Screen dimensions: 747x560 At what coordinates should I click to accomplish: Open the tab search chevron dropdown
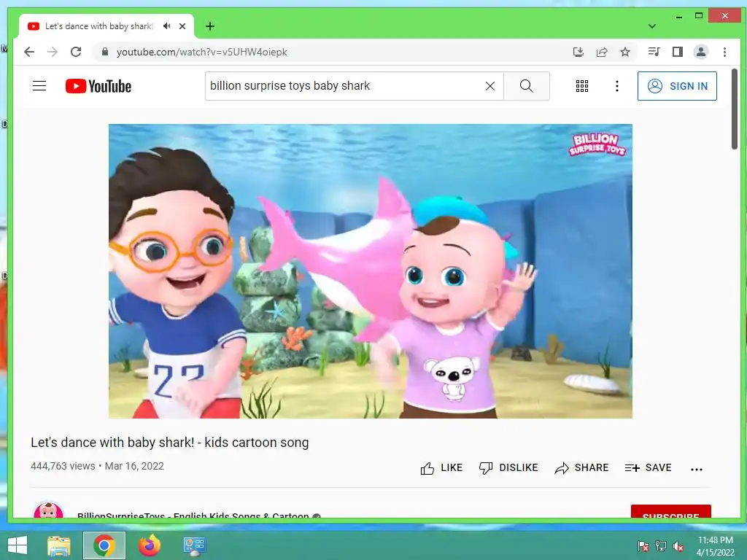click(652, 26)
